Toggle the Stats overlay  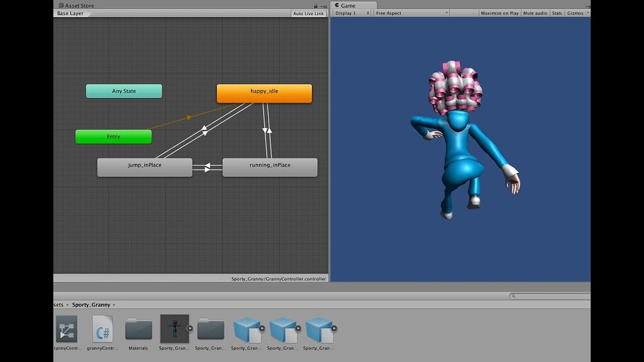pyautogui.click(x=556, y=12)
